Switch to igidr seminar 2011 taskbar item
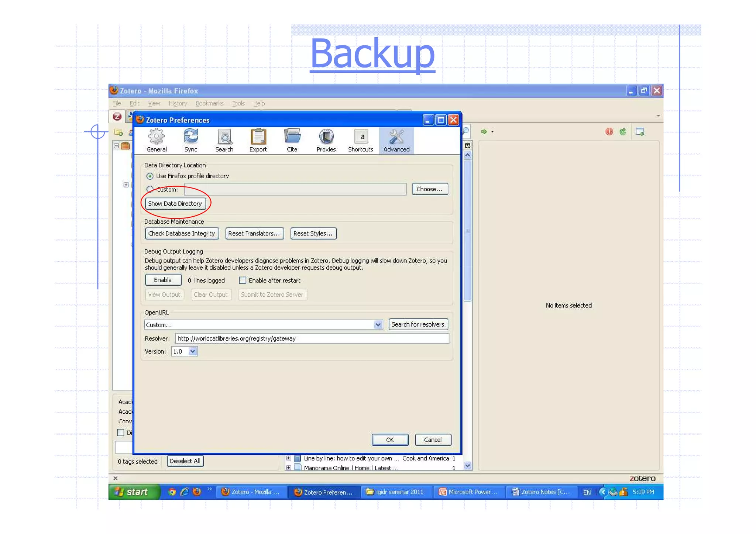This screenshot has width=756, height=534. point(396,492)
